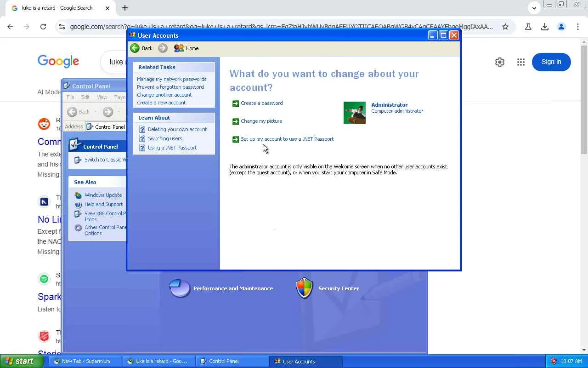Choose Change another account

point(164,95)
